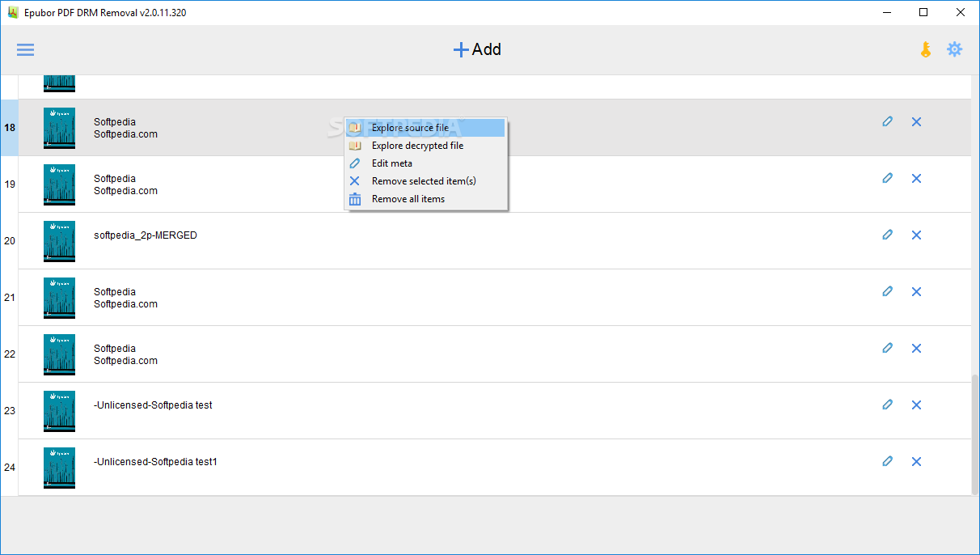Select cover thumbnail of softpedia_2p-MERGED

tap(59, 241)
